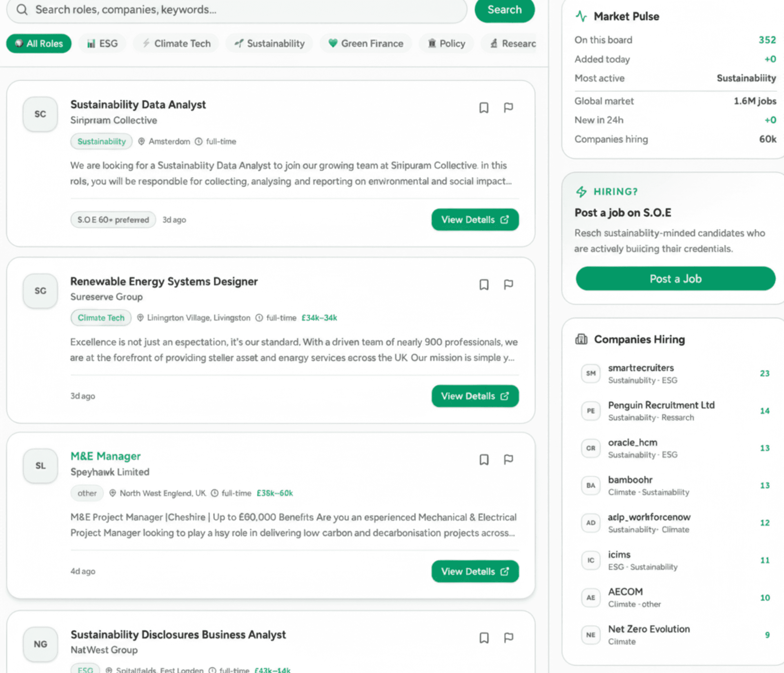This screenshot has width=784, height=673.
Task: Bookmark Renewable Energy Systems Designer job
Action: (484, 284)
